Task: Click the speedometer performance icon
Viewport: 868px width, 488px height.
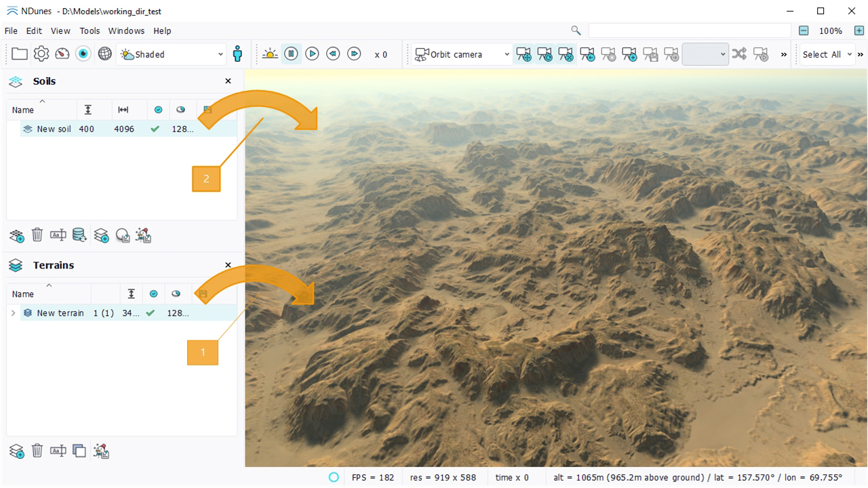Action: [x=62, y=54]
